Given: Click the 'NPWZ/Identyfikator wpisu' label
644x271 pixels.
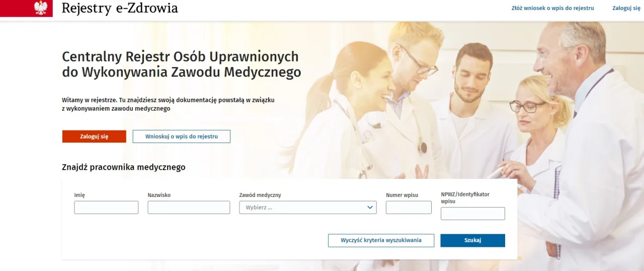Looking at the screenshot, I should pyautogui.click(x=465, y=198).
